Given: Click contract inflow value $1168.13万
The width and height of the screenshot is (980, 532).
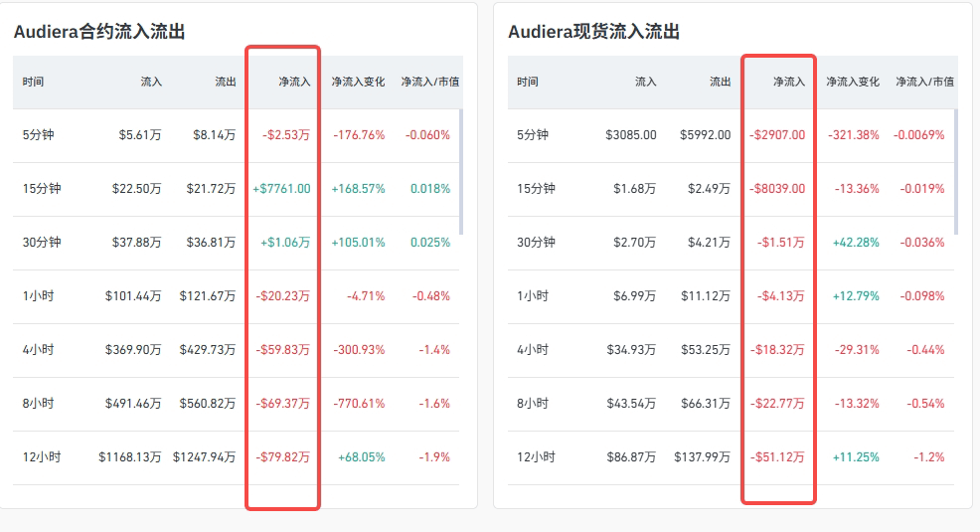Looking at the screenshot, I should [130, 457].
